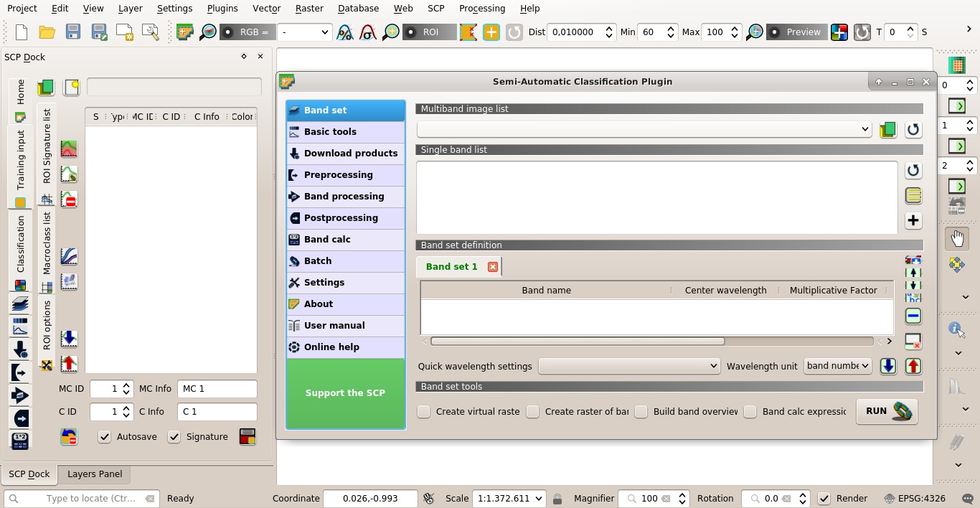The height and width of the screenshot is (508, 980).
Task: Open the Wavelength unit dropdown
Action: tap(838, 366)
